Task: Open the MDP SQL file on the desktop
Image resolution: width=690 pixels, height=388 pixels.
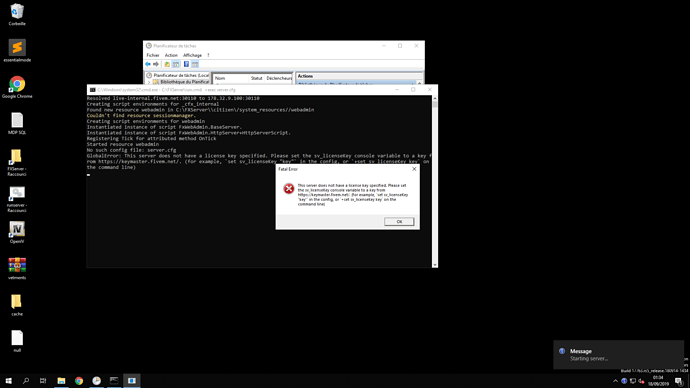Action: 17,123
